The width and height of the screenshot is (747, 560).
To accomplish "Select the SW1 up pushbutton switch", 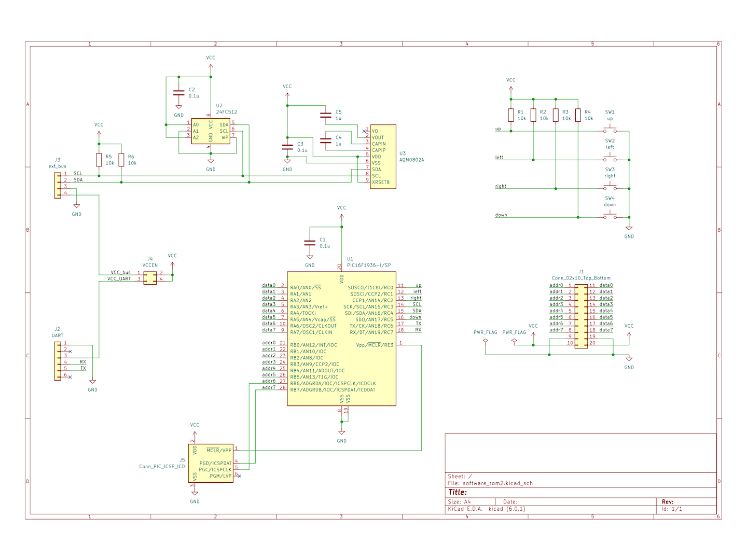I will (610, 131).
